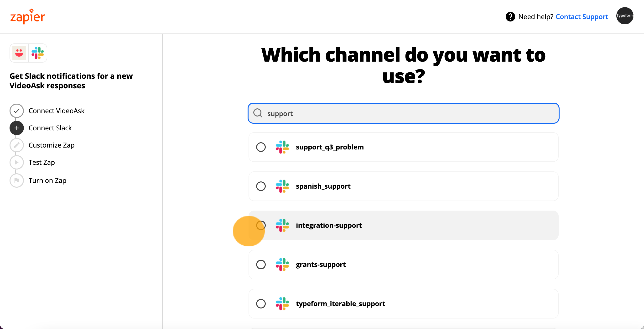644x329 pixels.
Task: Click the checkmark icon beside Connect VideoAsk
Action: (16, 111)
